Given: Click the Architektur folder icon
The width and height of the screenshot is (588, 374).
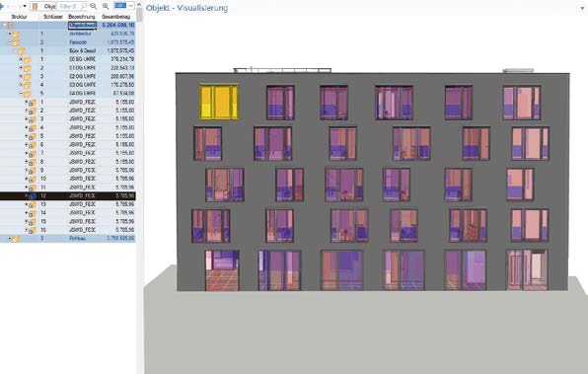Looking at the screenshot, I should (x=16, y=35).
